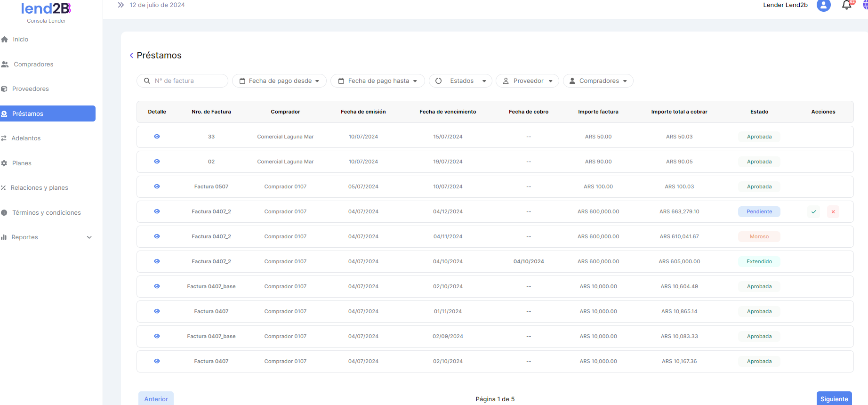Collapse sidebar using double chevron icon
This screenshot has height=405, width=868.
tap(121, 5)
